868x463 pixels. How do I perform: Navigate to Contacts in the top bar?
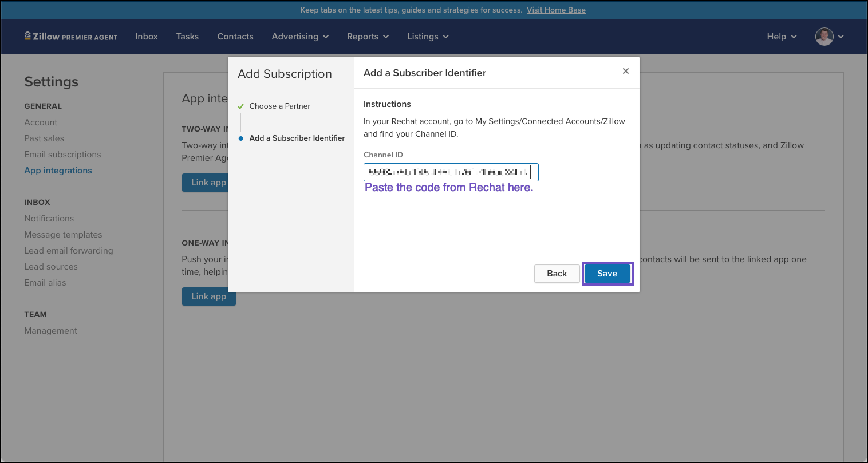(x=235, y=37)
